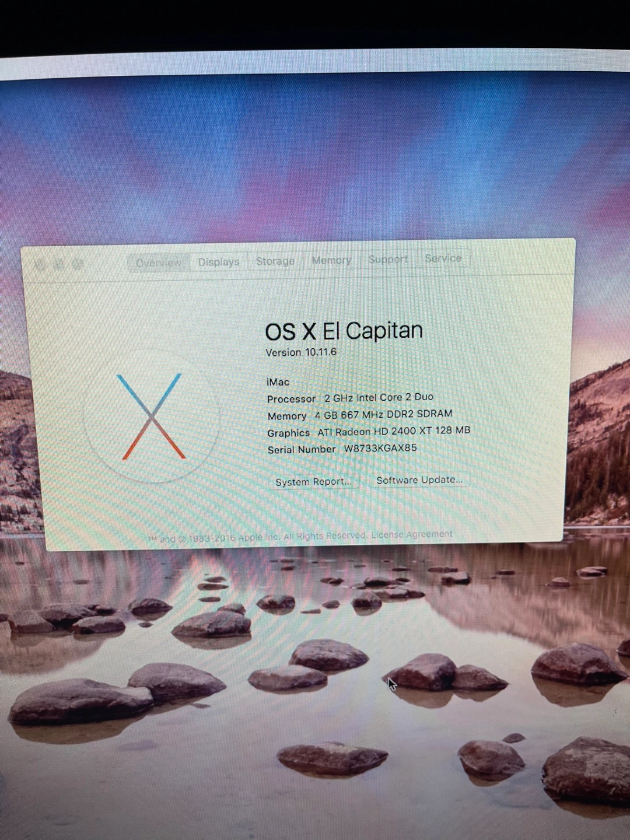The image size is (630, 840).
Task: Click the System Report... button
Action: (x=313, y=482)
